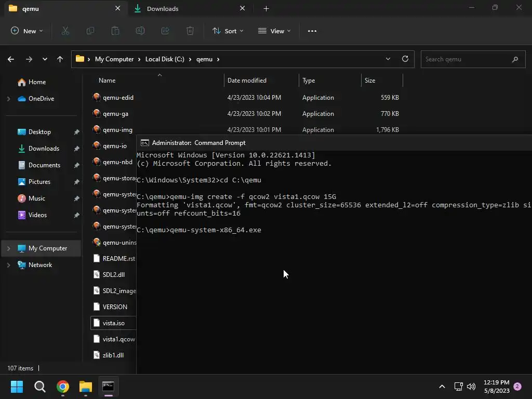Open the volume speaker tray icon
The image size is (532, 399).
tap(471, 386)
